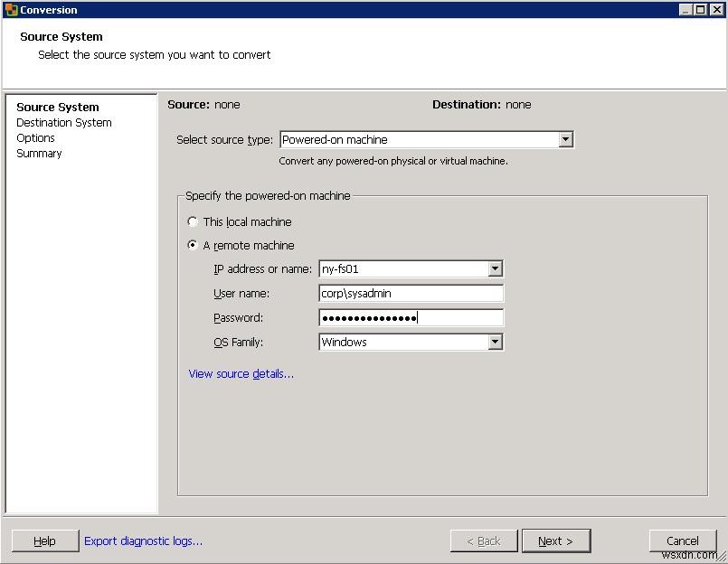Click the IP address field showing ny-fs01
This screenshot has width=728, height=564.
tap(398, 268)
